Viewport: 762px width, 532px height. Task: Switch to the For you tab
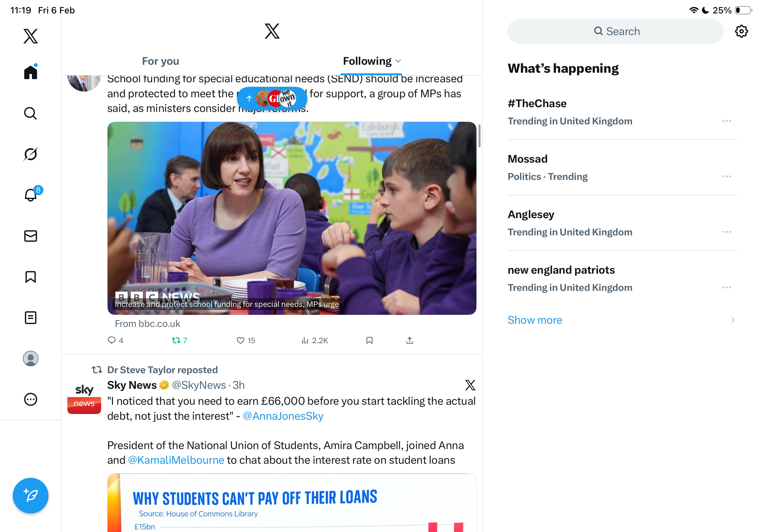pyautogui.click(x=161, y=61)
